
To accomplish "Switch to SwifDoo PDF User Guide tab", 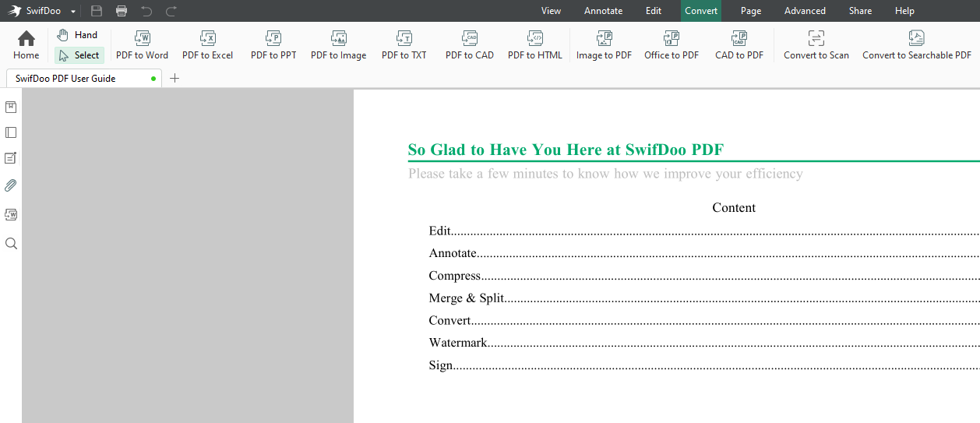I will (84, 78).
